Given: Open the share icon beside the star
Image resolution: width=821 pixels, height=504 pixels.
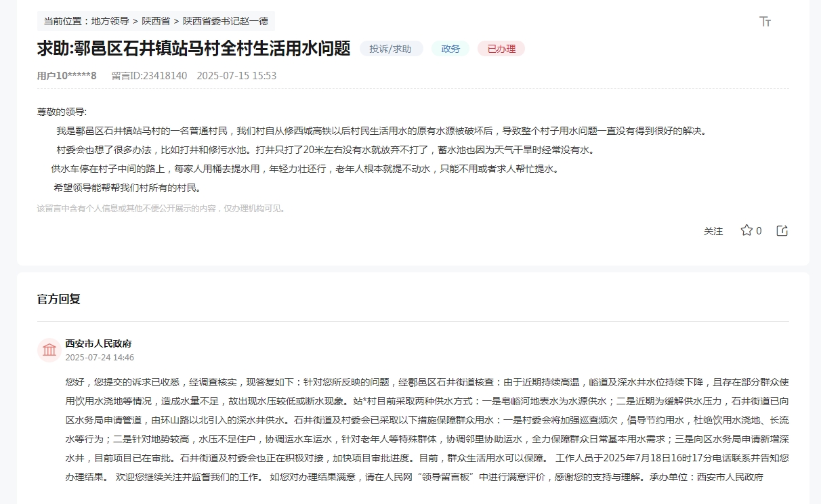Looking at the screenshot, I should click(782, 230).
